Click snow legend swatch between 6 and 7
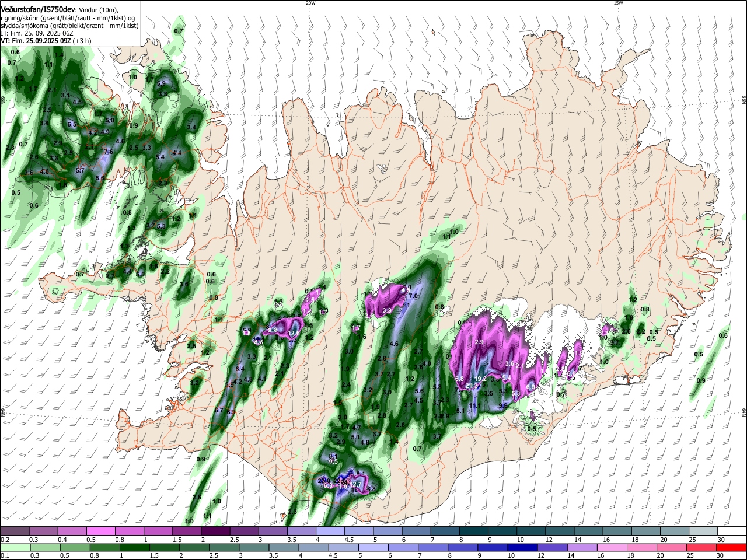 click(x=416, y=531)
